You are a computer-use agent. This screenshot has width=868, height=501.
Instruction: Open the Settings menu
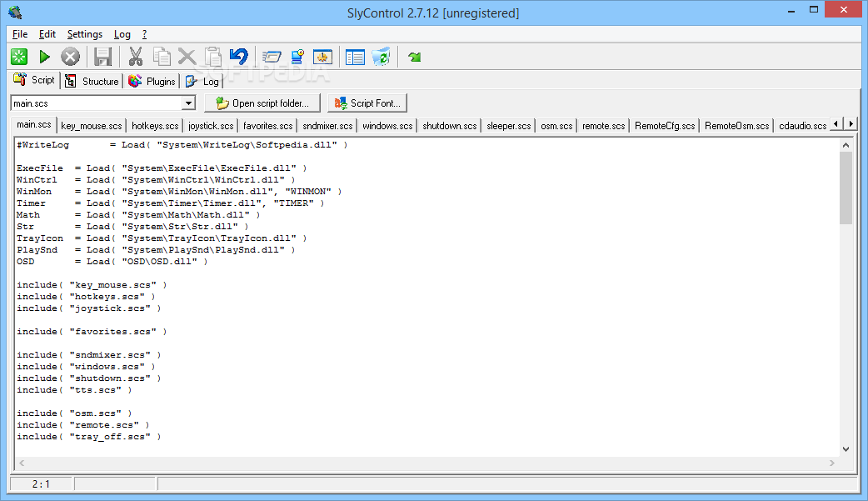[x=85, y=34]
